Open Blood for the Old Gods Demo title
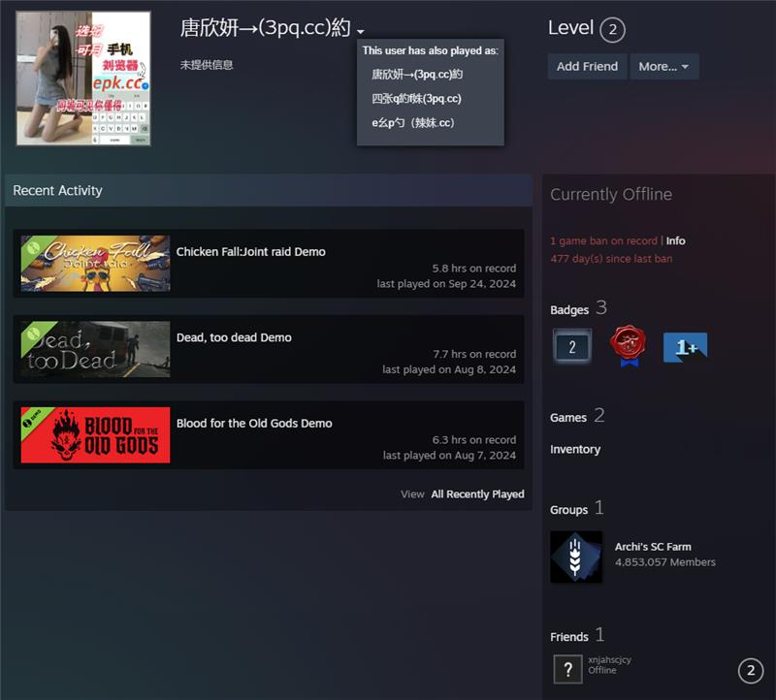This screenshot has width=776, height=700. click(254, 424)
